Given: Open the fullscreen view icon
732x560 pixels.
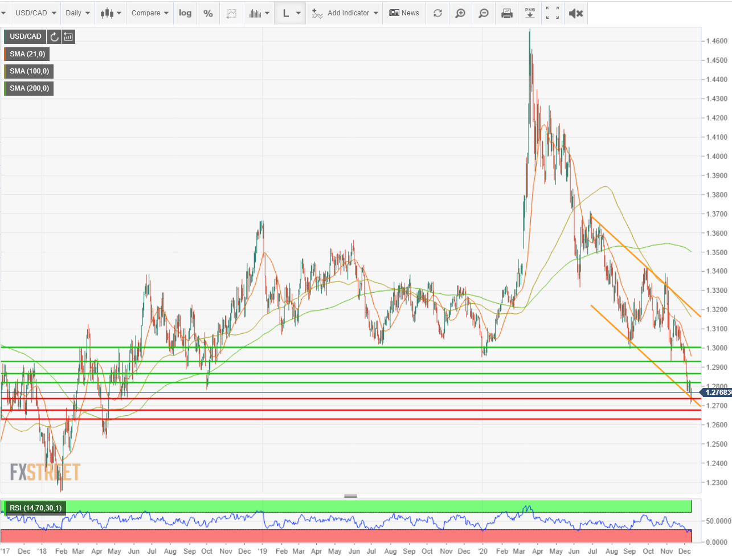Looking at the screenshot, I should coord(551,13).
